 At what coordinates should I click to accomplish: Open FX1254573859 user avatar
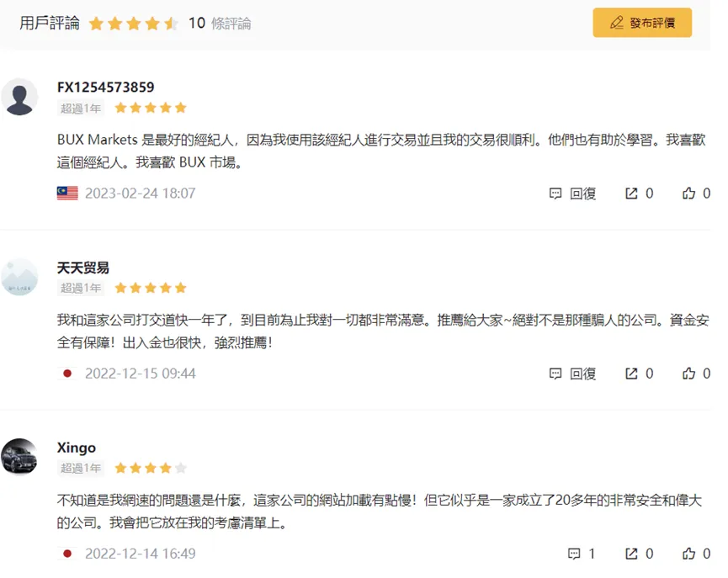tap(19, 97)
